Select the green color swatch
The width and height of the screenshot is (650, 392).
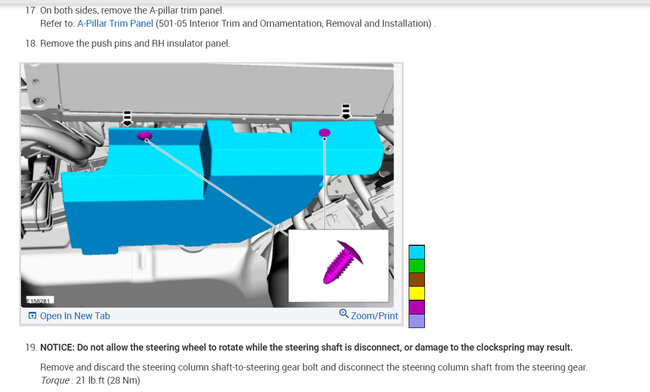click(x=417, y=266)
